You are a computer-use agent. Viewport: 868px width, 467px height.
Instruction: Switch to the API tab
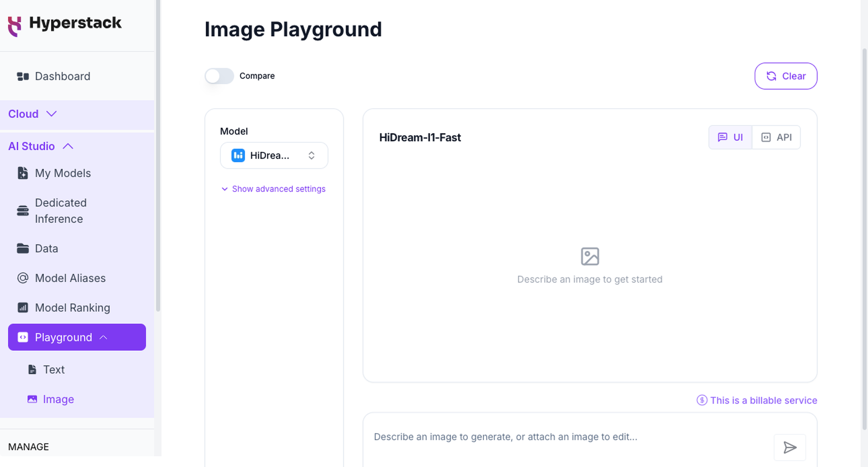[776, 137]
